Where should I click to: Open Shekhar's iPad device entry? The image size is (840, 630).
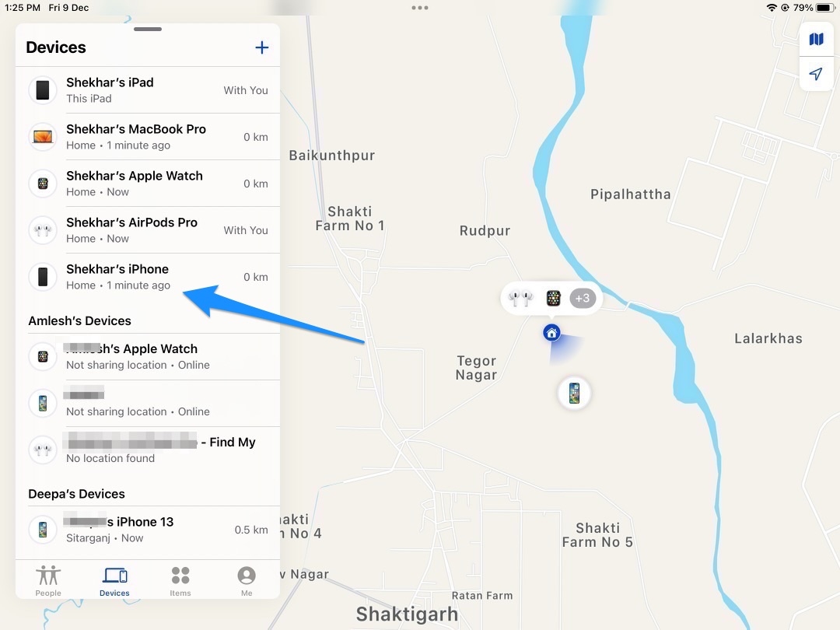148,90
